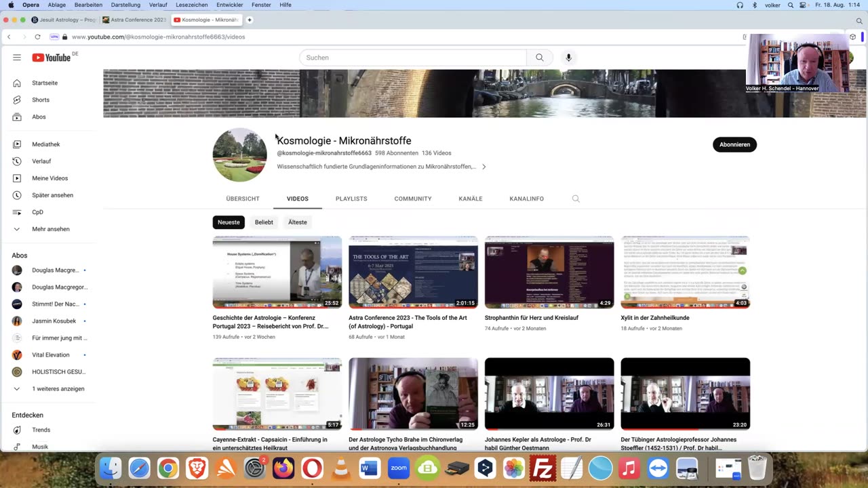868x488 pixels.
Task: Switch to the PLAYLISTS tab
Action: coord(351,199)
